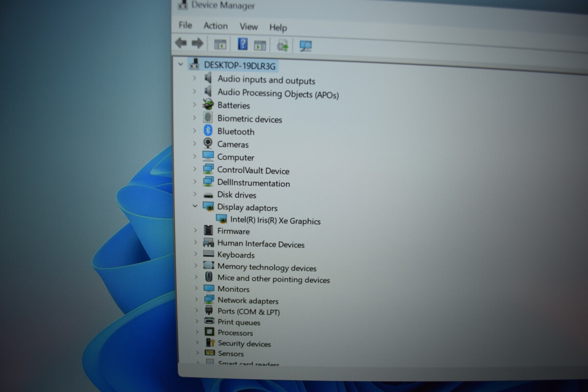Select the Keyboards label
Viewport: 588px width, 392px height.
tap(236, 255)
